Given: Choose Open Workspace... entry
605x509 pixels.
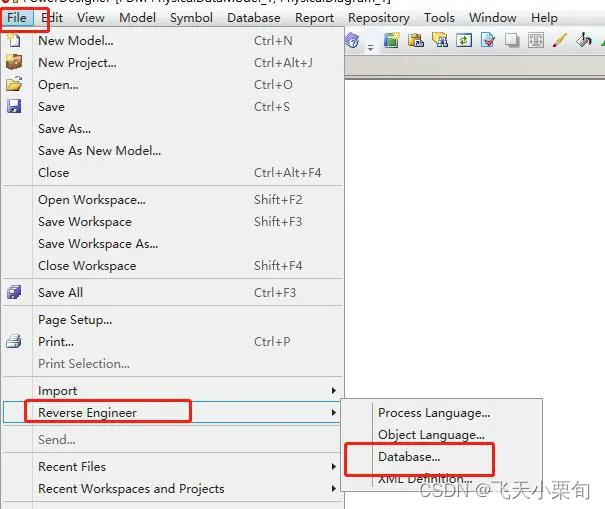Looking at the screenshot, I should 173,200.
